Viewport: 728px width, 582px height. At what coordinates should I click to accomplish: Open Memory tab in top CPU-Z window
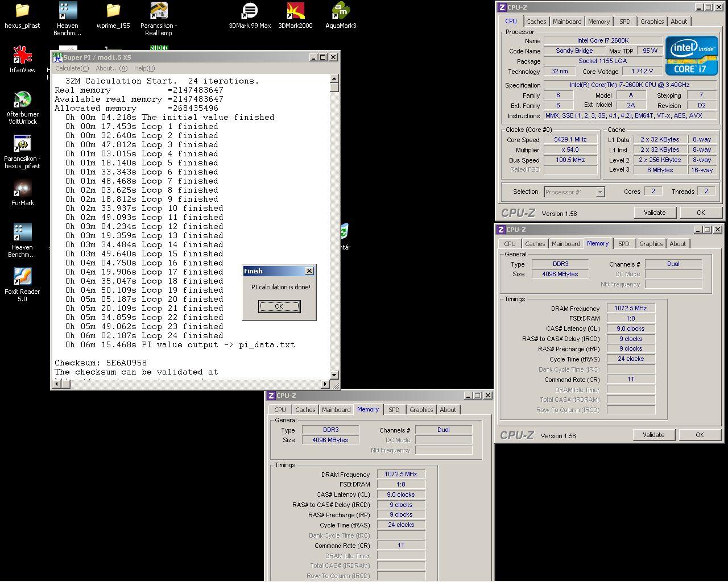pyautogui.click(x=599, y=22)
